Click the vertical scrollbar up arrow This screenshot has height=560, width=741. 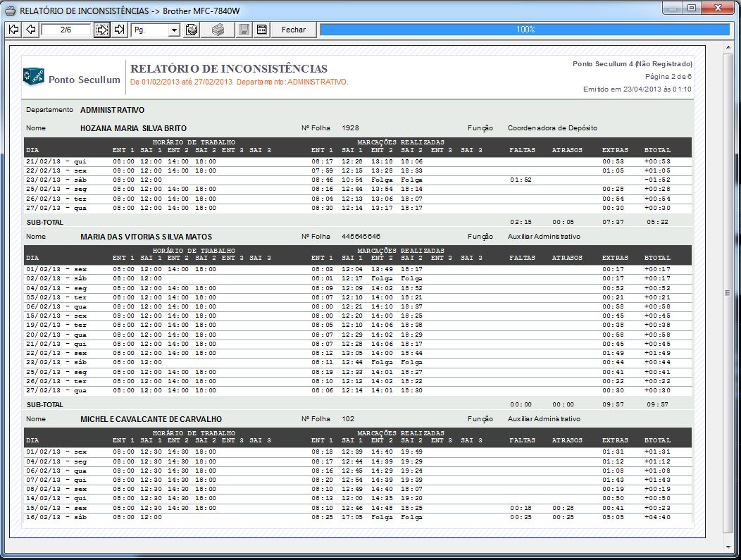click(728, 47)
